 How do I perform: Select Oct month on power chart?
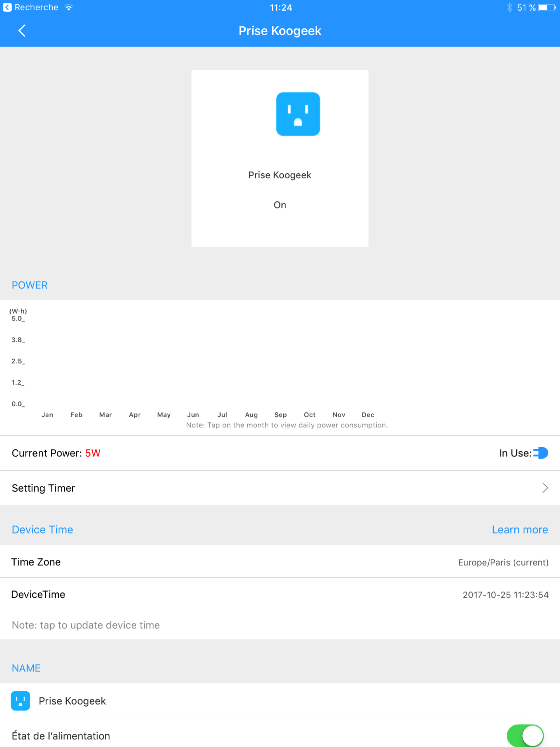coord(309,415)
